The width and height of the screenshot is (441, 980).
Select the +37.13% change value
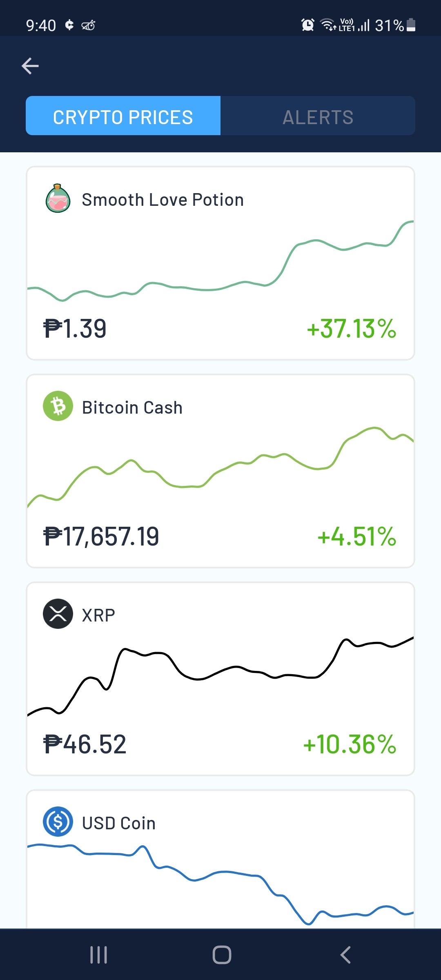click(351, 329)
